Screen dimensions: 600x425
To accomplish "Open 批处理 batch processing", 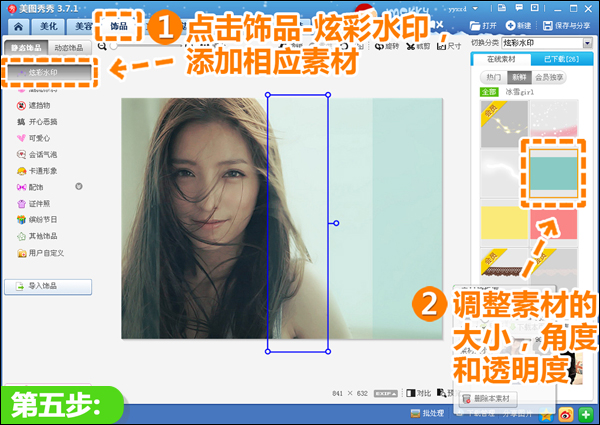I will point(427,413).
